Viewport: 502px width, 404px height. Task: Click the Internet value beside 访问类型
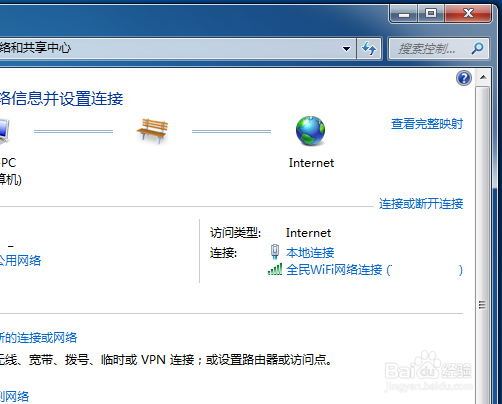[x=308, y=233]
